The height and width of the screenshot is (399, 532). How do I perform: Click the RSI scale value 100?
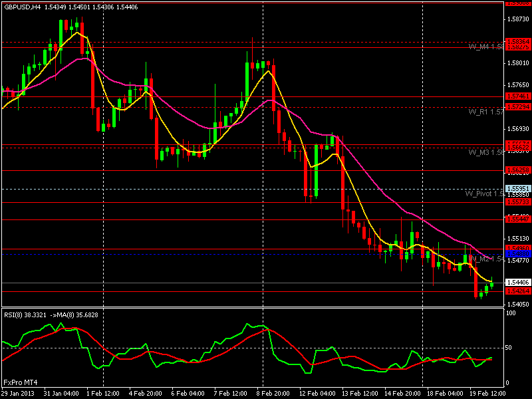(511, 313)
